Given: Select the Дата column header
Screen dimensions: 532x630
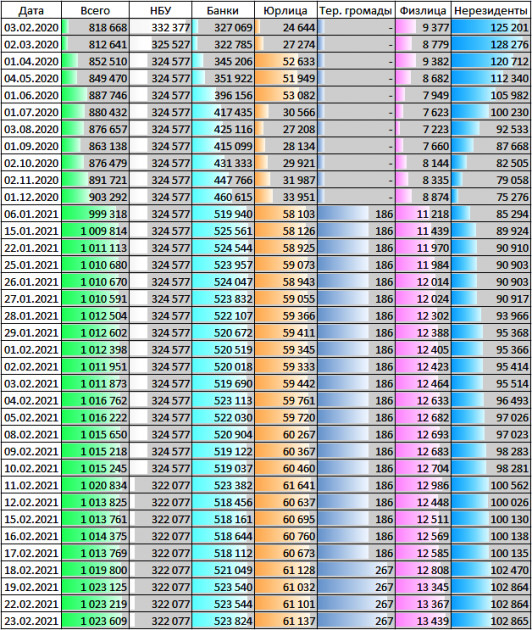Looking at the screenshot, I should (31, 10).
